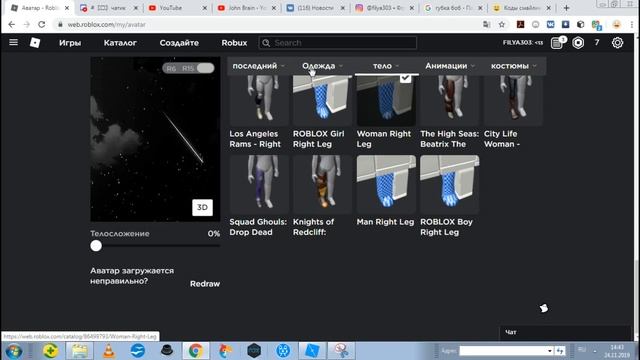Open the Robux balance icon
This screenshot has height=360, width=640.
click(x=578, y=42)
